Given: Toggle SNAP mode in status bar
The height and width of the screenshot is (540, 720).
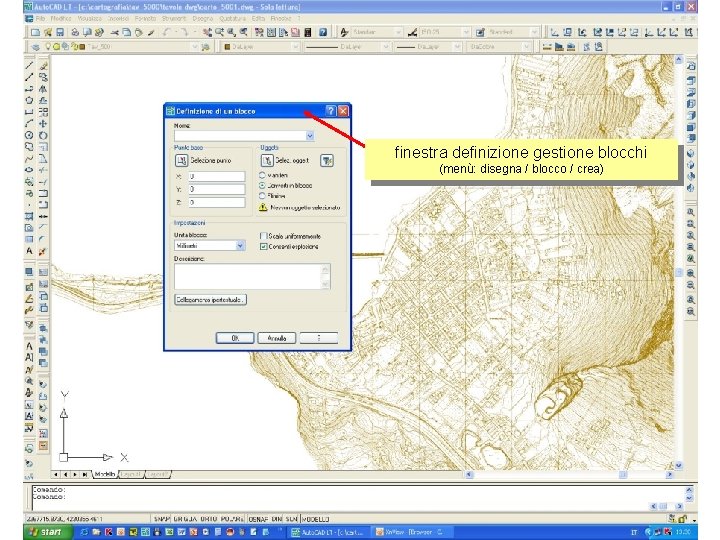Looking at the screenshot, I should (x=162, y=519).
